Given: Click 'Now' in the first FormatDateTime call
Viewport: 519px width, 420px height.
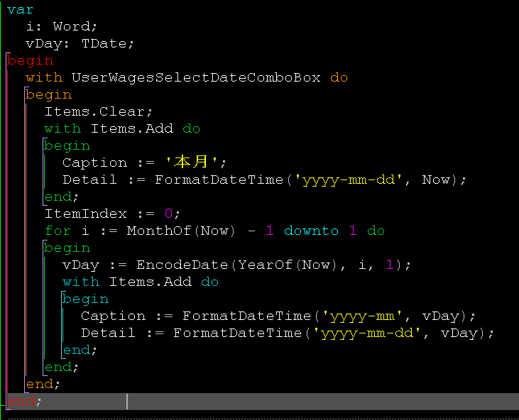Looking at the screenshot, I should tap(436, 180).
